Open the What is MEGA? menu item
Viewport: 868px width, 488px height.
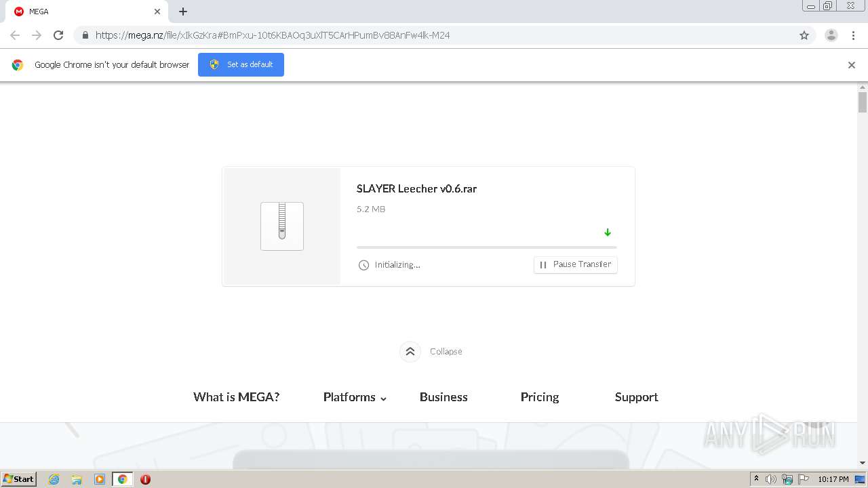coord(237,397)
